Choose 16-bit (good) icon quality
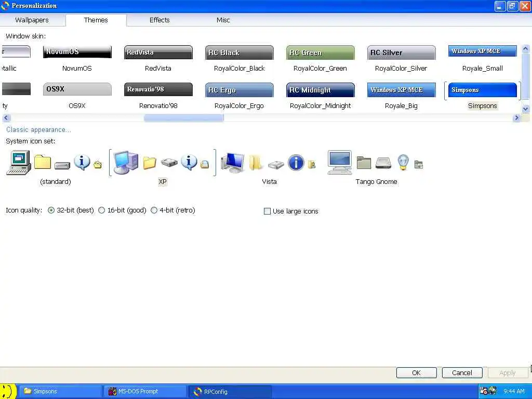The height and width of the screenshot is (399, 532). tap(101, 210)
